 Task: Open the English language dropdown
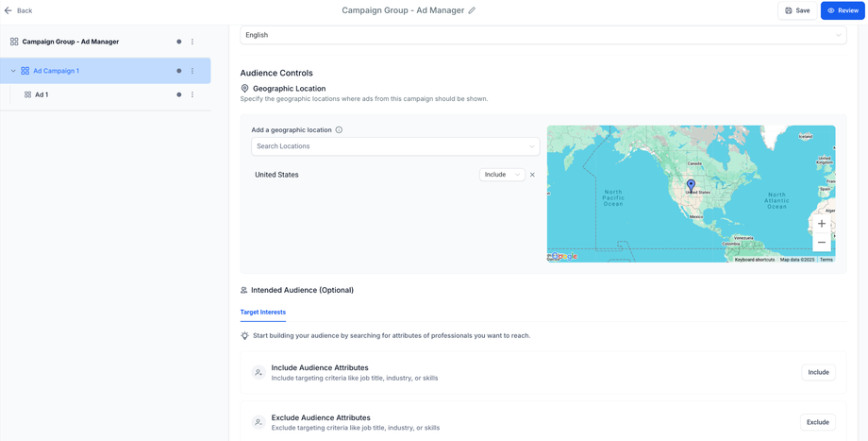tap(542, 35)
